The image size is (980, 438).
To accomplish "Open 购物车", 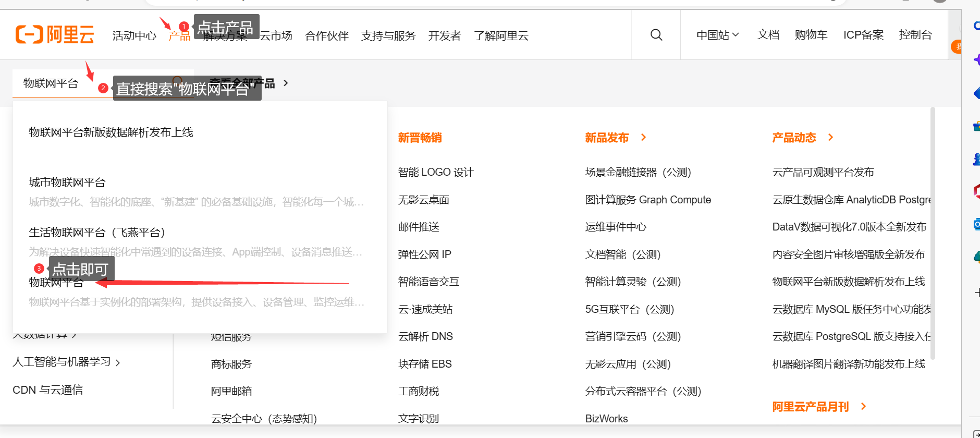I will tap(811, 35).
